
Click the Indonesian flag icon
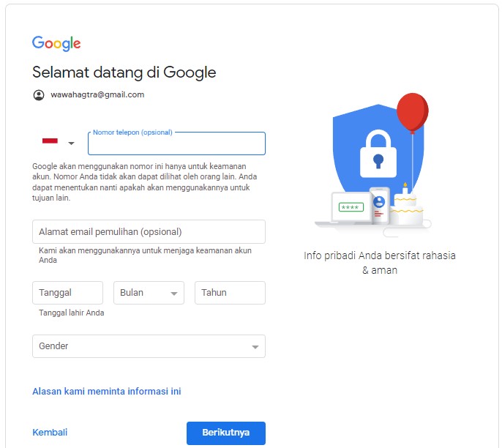tap(50, 141)
